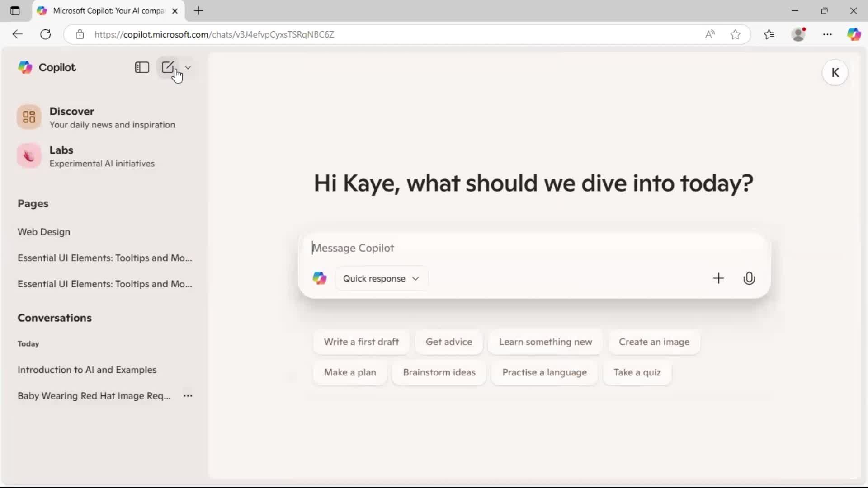Screen dimensions: 868x488
Task: Start a new chat with compose icon
Action: click(168, 67)
